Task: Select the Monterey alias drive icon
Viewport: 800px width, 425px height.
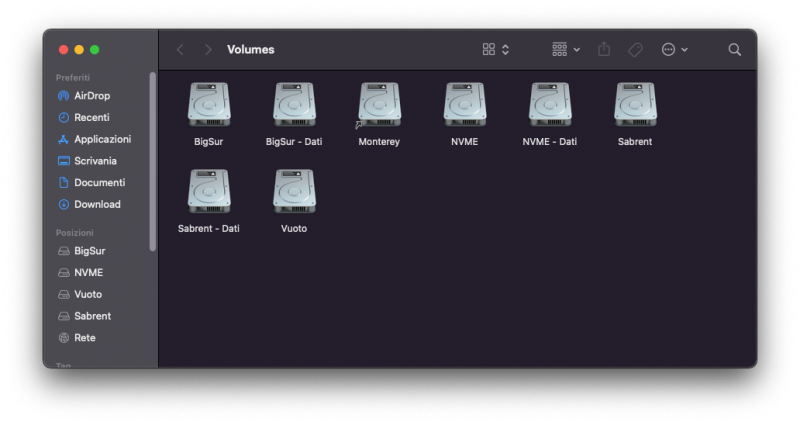Action: tap(379, 105)
